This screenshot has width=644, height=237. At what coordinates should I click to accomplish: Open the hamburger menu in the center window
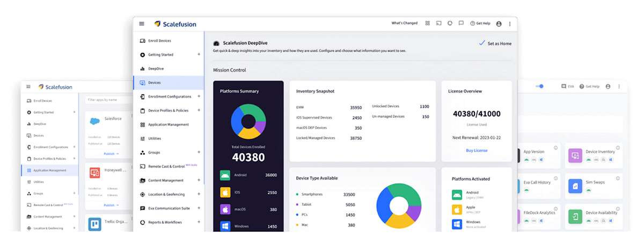(x=142, y=24)
